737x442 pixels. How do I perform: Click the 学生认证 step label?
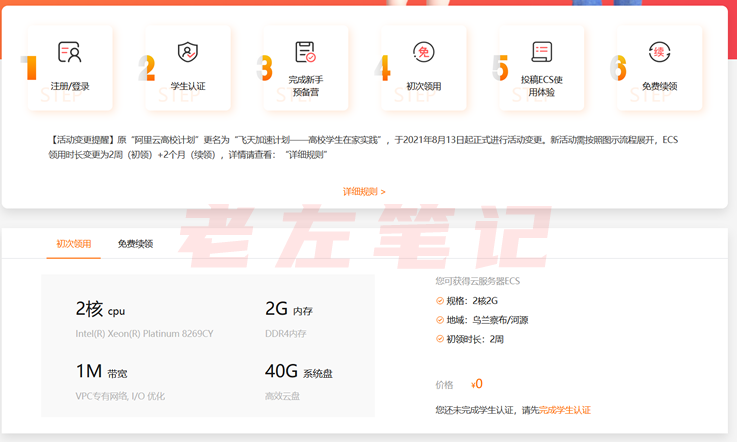[188, 86]
